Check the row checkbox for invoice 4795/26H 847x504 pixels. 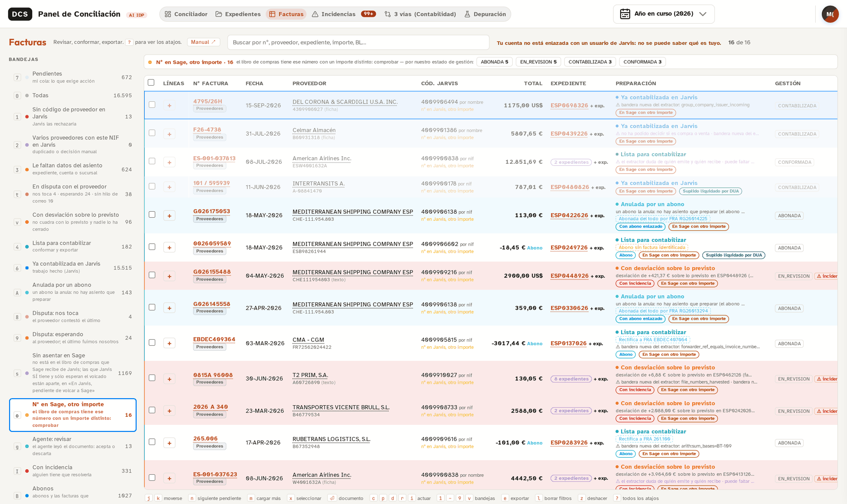point(152,105)
